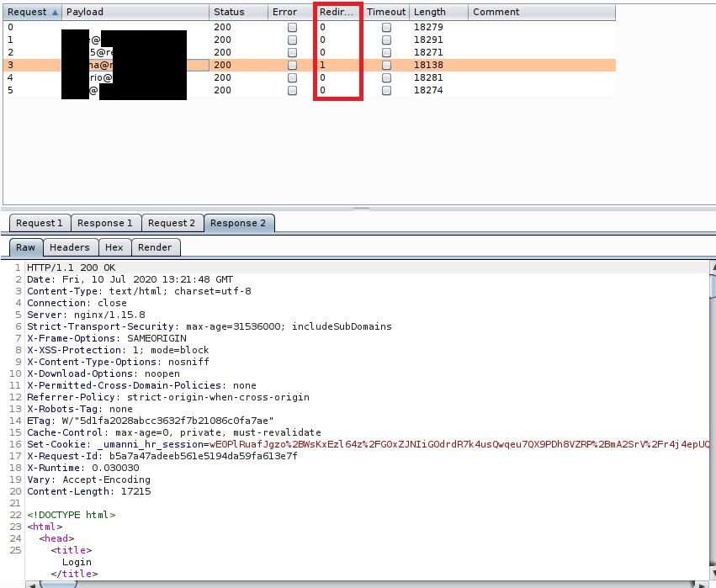Click the horizontal scrollbar thumb of response
This screenshot has height=588, width=716.
point(58,585)
